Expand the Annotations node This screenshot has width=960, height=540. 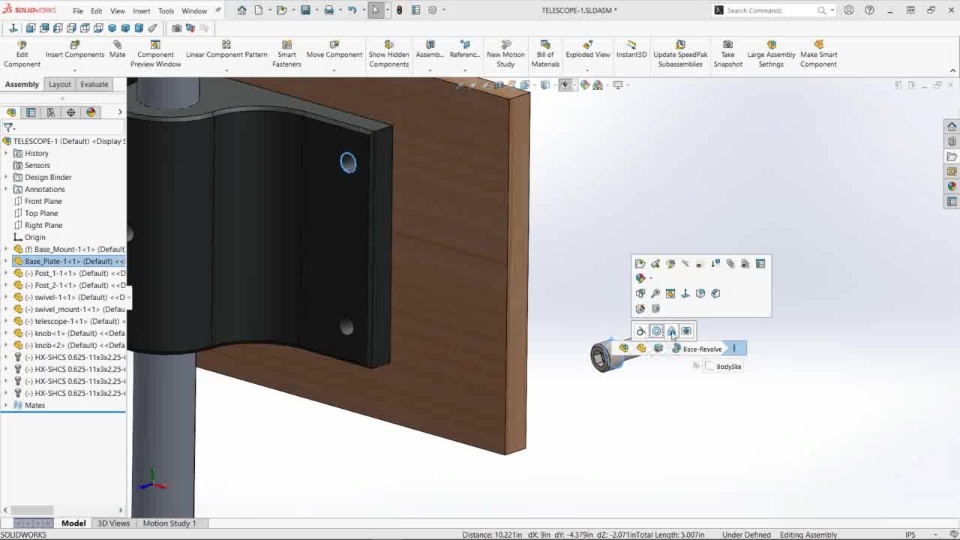pyautogui.click(x=6, y=189)
